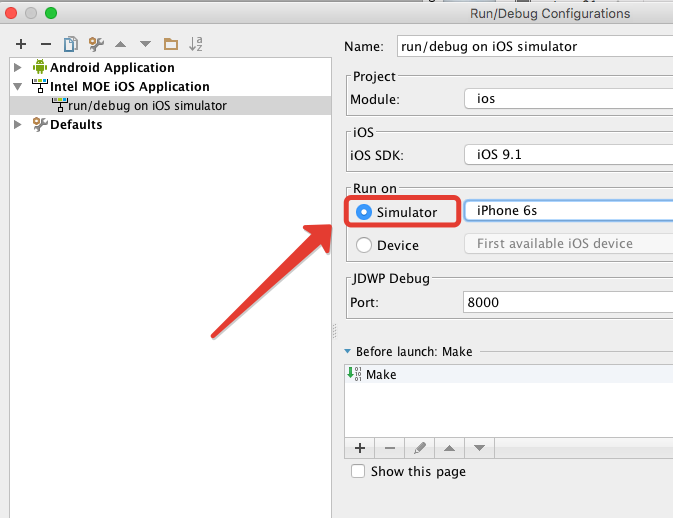Collapse the Before launch section

pos(348,351)
